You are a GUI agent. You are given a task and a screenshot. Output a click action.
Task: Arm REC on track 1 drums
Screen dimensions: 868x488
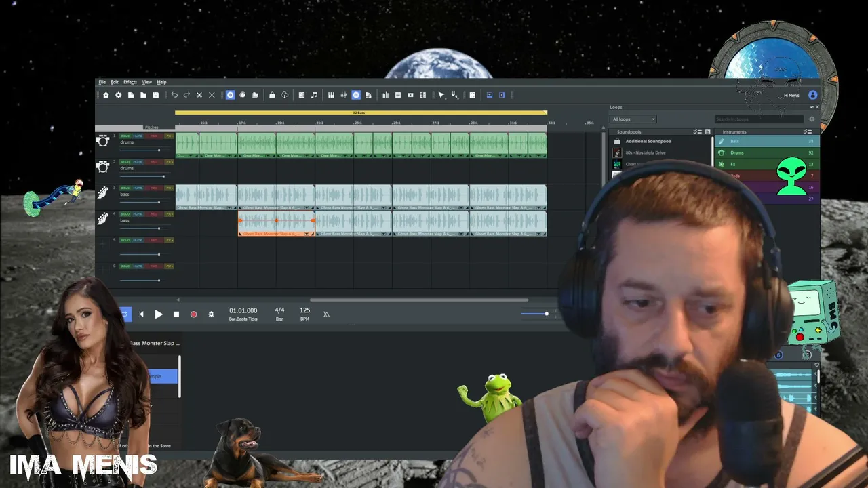(x=153, y=136)
